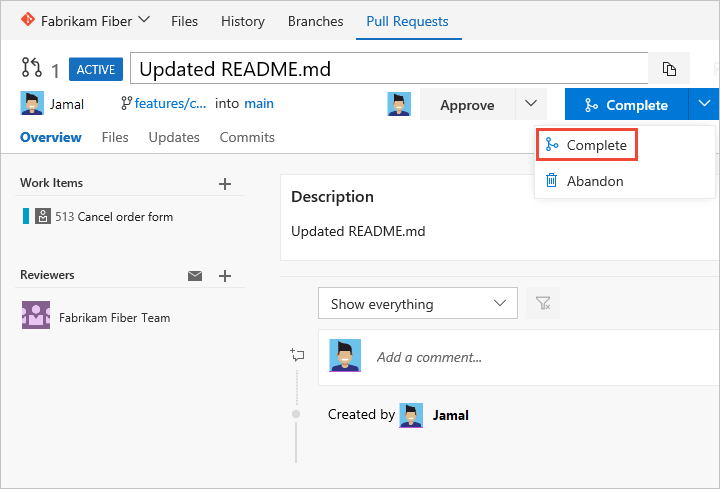Click the reviewer avatar next to Approve
This screenshot has height=489, width=720.
tap(400, 104)
